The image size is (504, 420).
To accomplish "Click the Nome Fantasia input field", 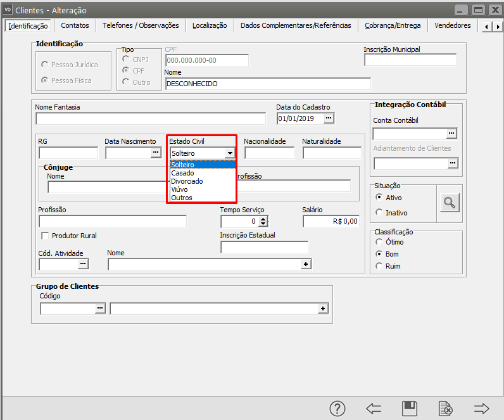I will (151, 118).
